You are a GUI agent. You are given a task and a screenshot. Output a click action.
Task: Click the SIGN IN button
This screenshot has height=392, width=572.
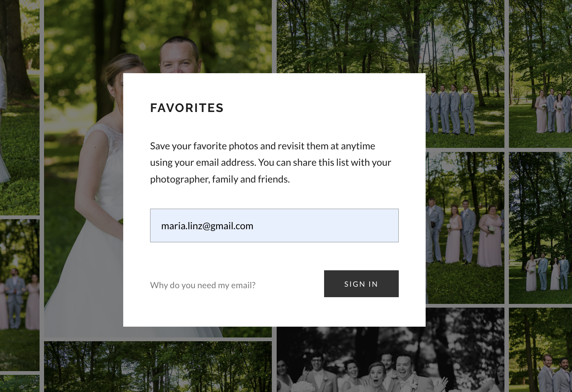coord(361,284)
